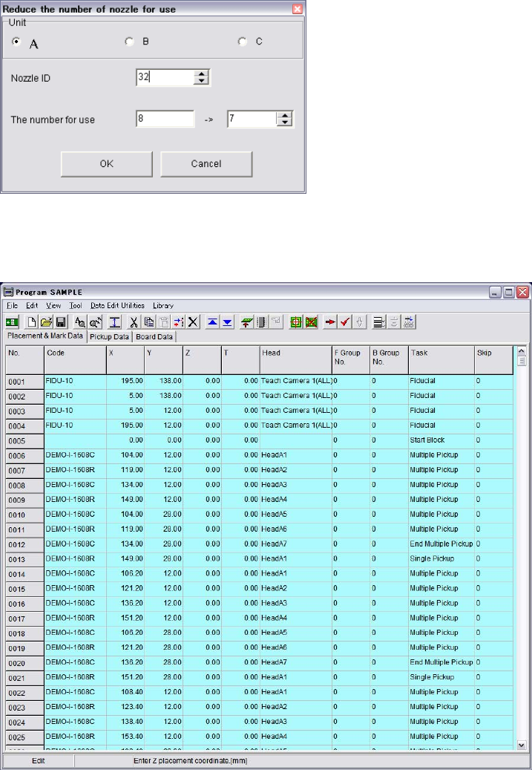Click the Open folder toolbar icon
Screen dimensions: 532x770
click(x=46, y=322)
